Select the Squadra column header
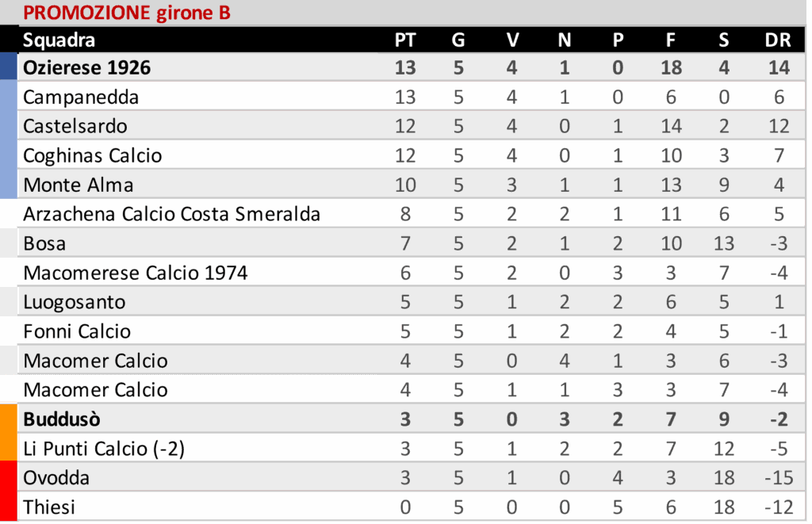This screenshot has height=524, width=812. (x=59, y=40)
